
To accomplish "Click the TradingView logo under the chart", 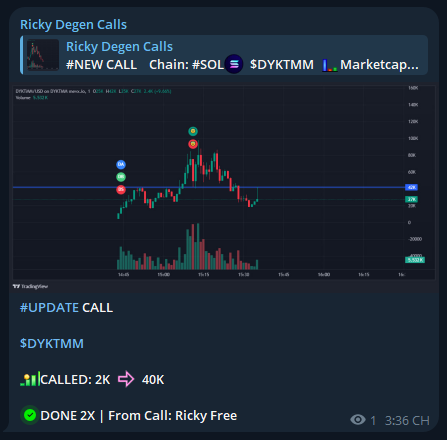I will click(31, 286).
